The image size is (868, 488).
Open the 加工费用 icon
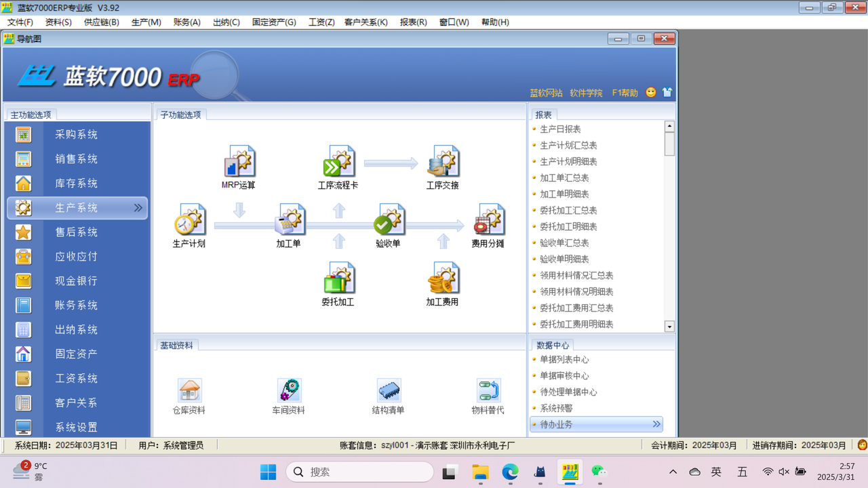tap(443, 279)
